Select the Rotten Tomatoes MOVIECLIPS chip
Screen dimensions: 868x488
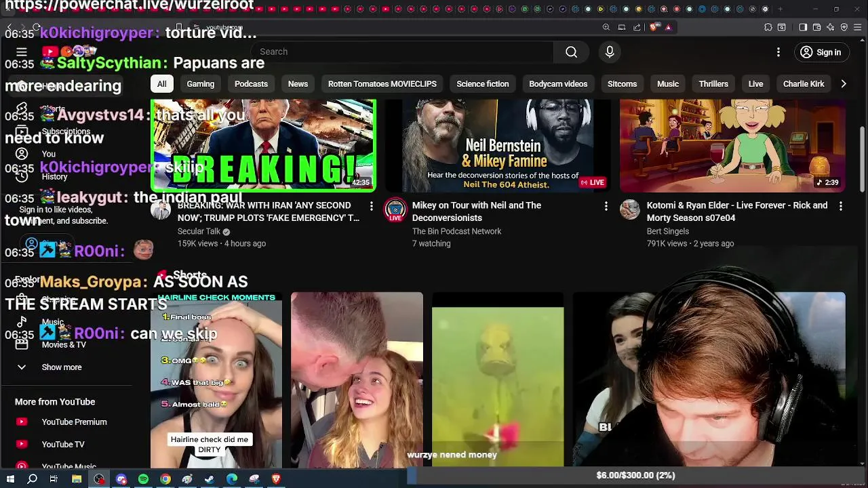click(382, 84)
